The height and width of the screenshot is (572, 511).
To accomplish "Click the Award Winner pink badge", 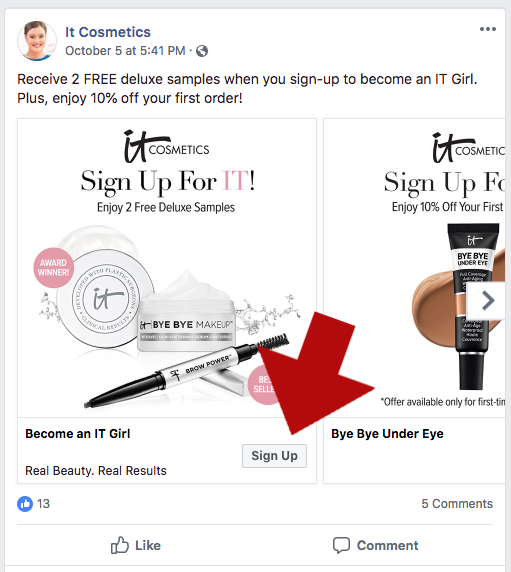I will coord(54,268).
